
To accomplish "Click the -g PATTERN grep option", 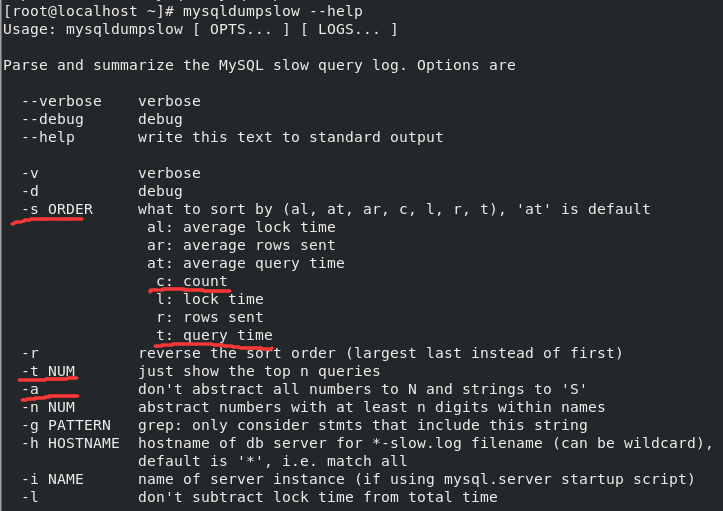I will [66, 425].
